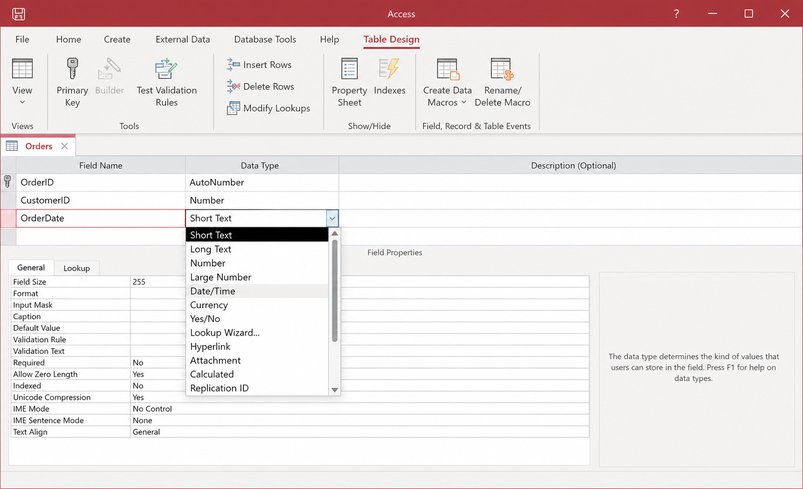Click CustomerID's Number data type cell
Viewport: 803px width, 489px height.
(x=262, y=200)
